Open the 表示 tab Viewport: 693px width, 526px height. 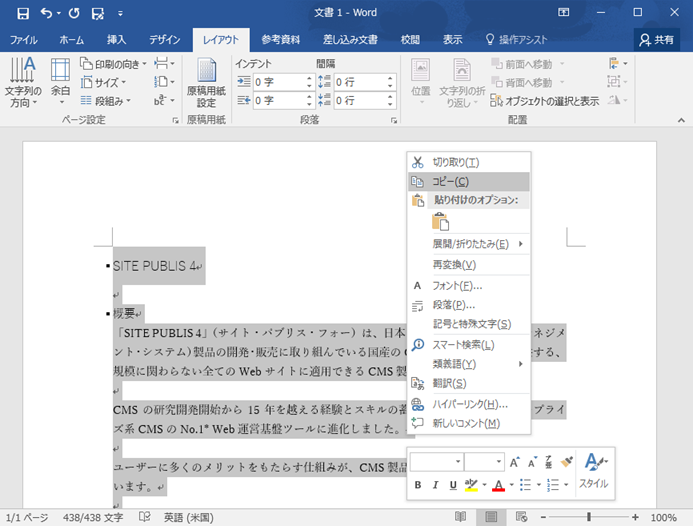click(x=453, y=40)
